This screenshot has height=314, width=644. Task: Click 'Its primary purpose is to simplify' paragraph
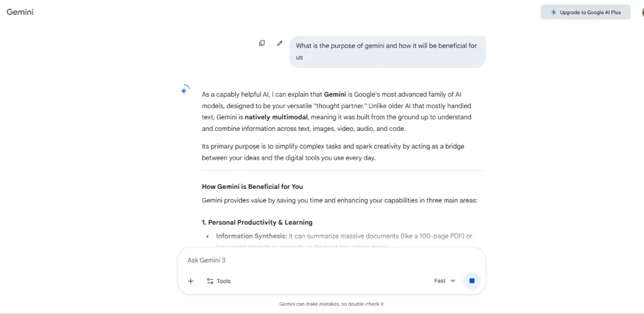(x=333, y=152)
